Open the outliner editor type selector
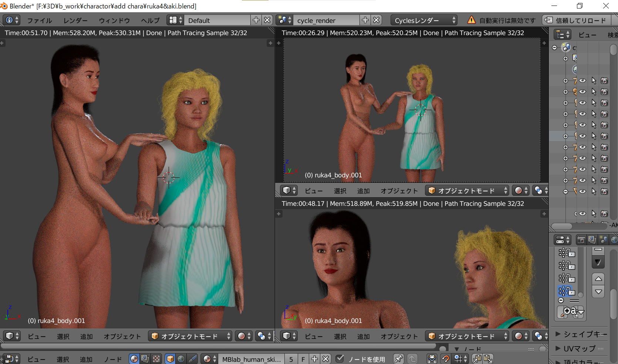This screenshot has width=618, height=364. [563, 35]
